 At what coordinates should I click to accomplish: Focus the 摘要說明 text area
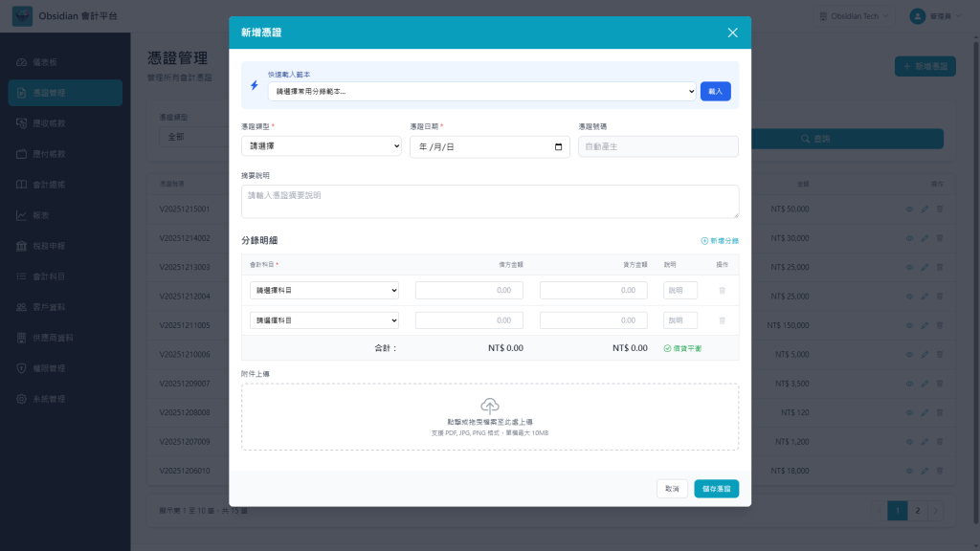[x=490, y=201]
